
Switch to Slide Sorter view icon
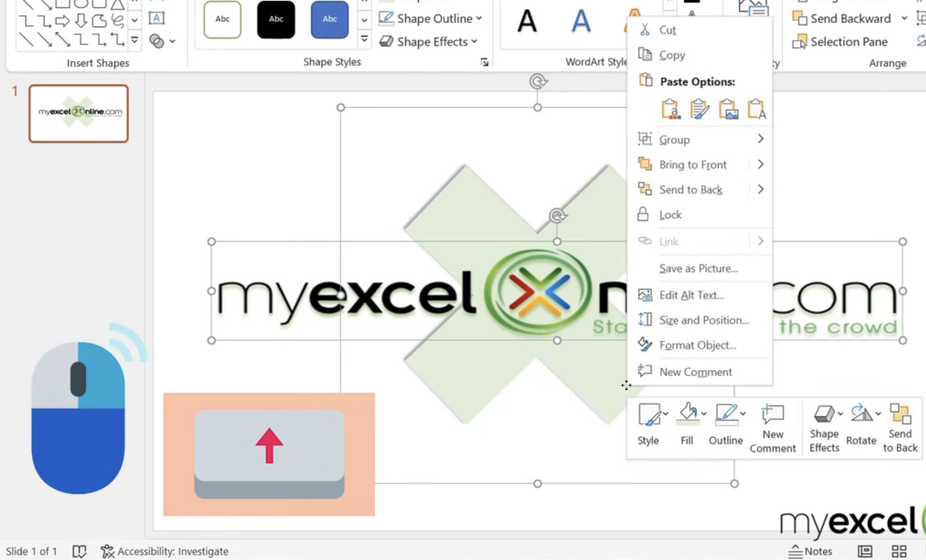[899, 551]
